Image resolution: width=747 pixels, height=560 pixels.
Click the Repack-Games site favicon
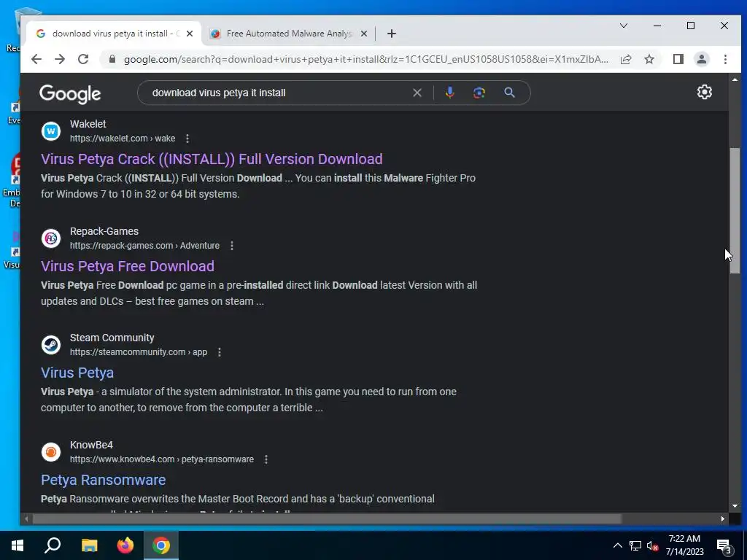(51, 238)
